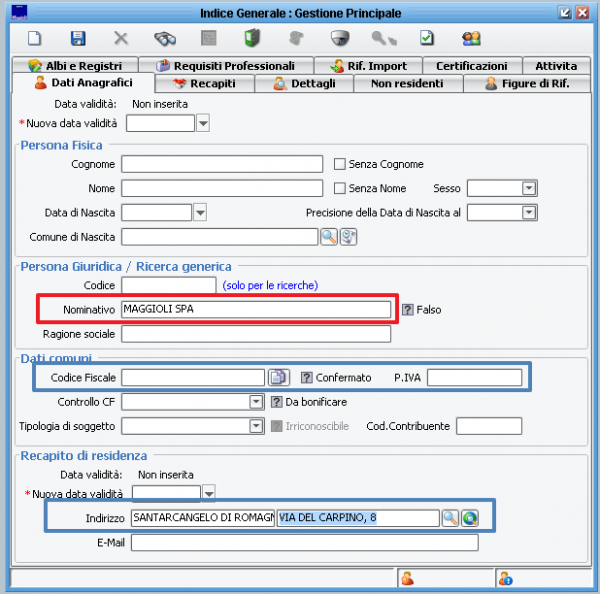Click the Recapito di residenza Nuova data validità field
Viewport: 600px width, 594px height.
click(x=166, y=494)
